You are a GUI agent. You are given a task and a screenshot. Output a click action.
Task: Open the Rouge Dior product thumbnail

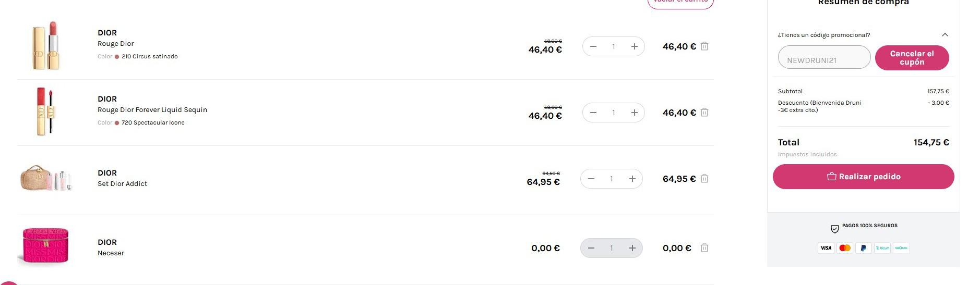tap(47, 46)
